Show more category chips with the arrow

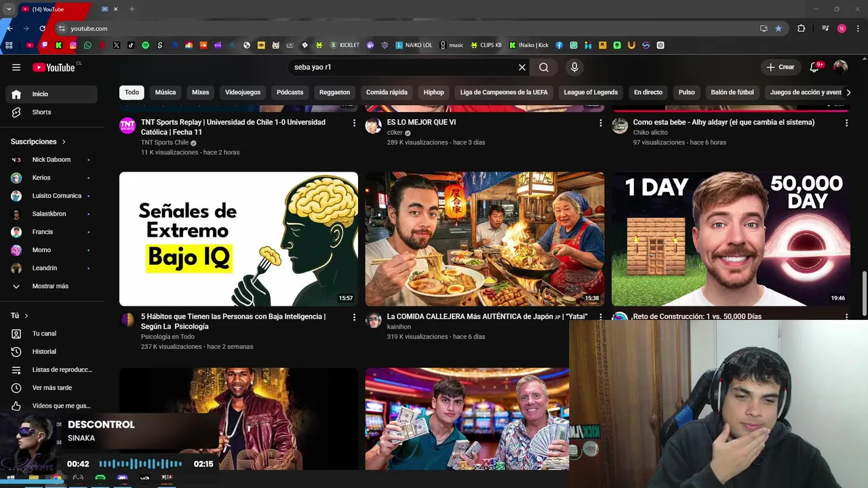pyautogui.click(x=848, y=92)
